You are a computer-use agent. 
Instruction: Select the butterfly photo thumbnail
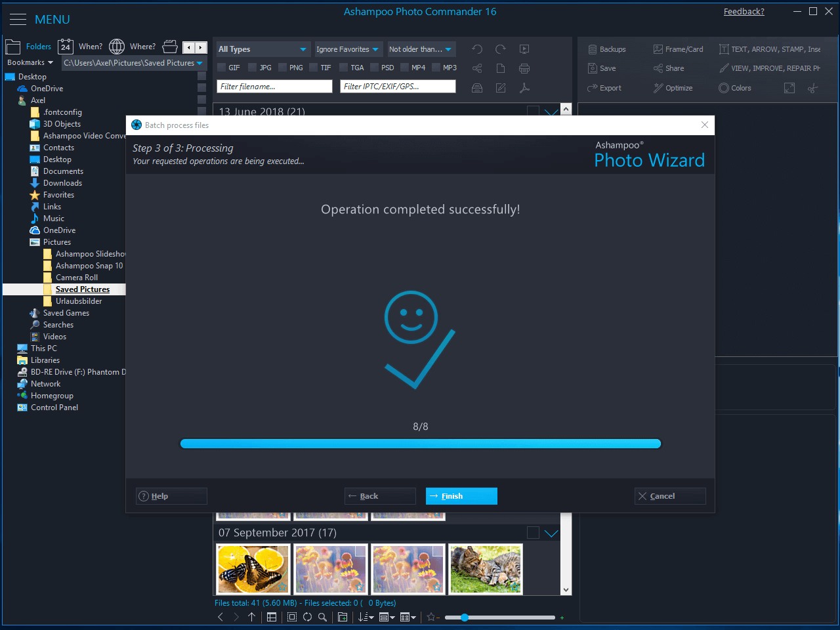tap(253, 569)
